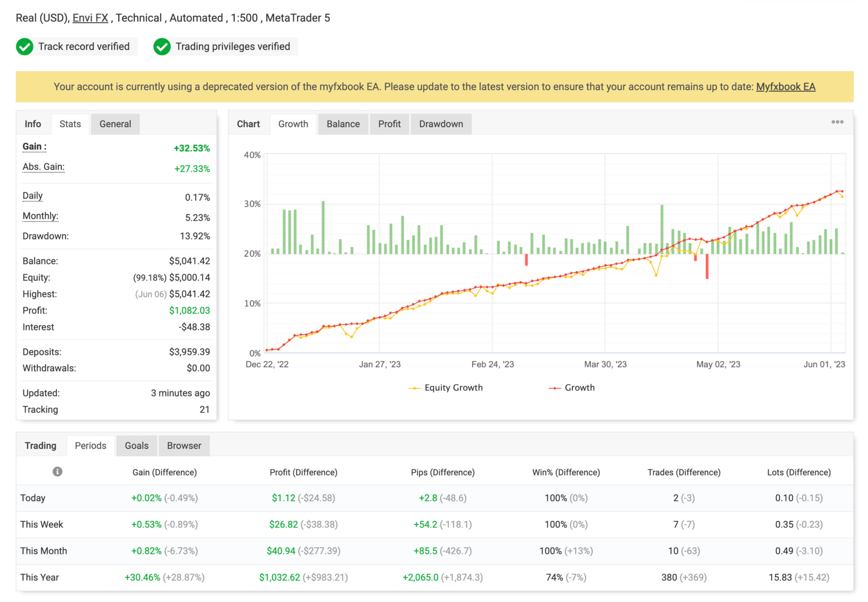Click the large red loss bar on chart

coord(707,266)
